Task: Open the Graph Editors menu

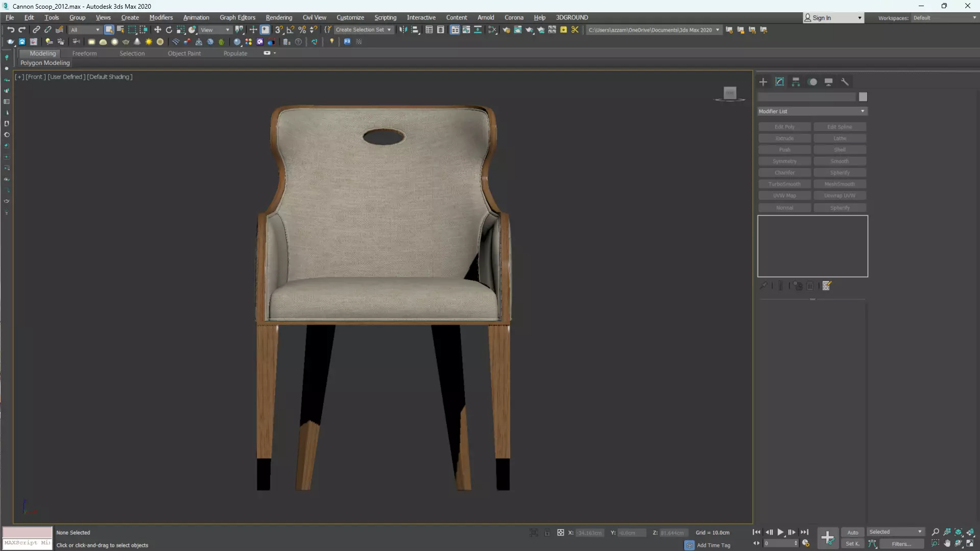Action: [237, 17]
